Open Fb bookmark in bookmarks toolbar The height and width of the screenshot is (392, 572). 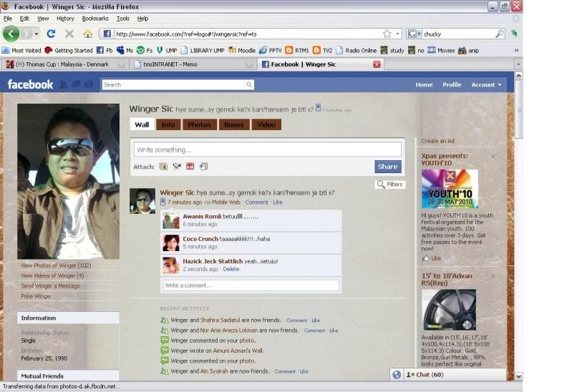(x=105, y=50)
